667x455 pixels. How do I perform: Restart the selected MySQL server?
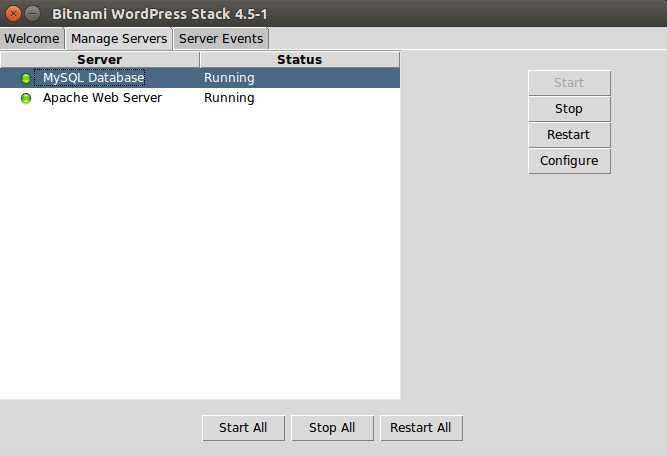[569, 135]
